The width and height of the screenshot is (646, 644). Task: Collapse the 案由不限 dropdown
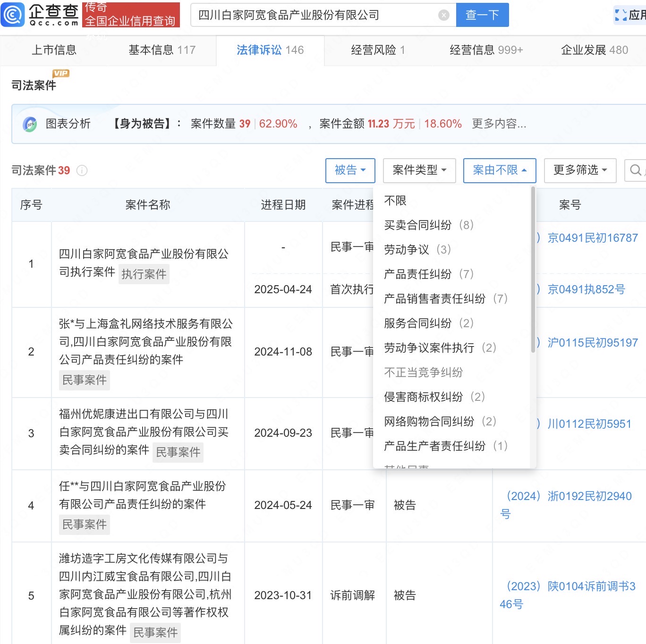pyautogui.click(x=499, y=170)
